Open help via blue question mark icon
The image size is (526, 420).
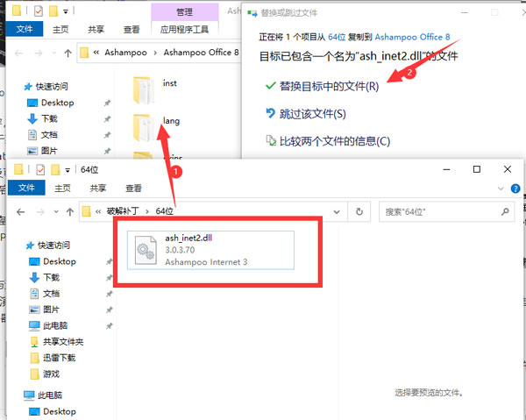515,189
